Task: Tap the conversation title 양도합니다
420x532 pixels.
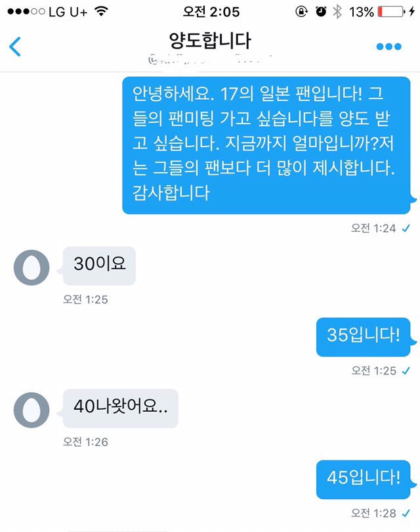Action: point(210,41)
